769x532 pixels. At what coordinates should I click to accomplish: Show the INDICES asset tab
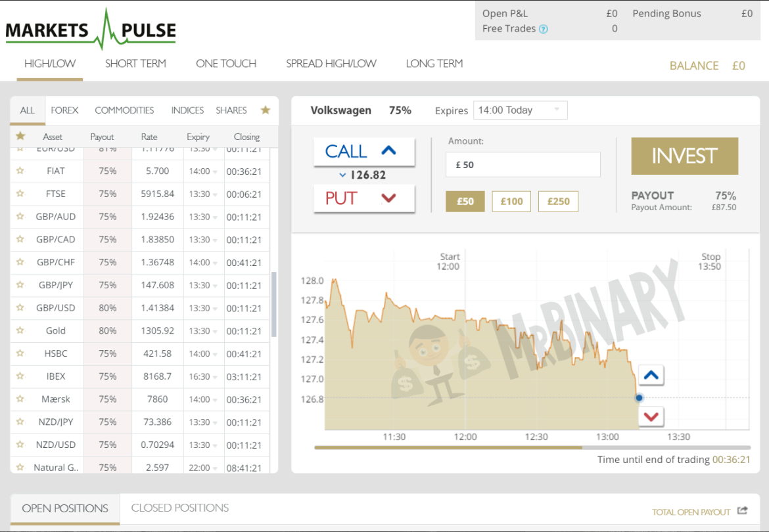pos(187,110)
